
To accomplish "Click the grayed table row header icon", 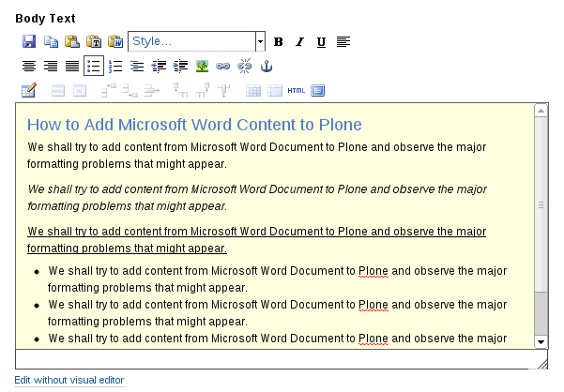I will click(x=58, y=91).
